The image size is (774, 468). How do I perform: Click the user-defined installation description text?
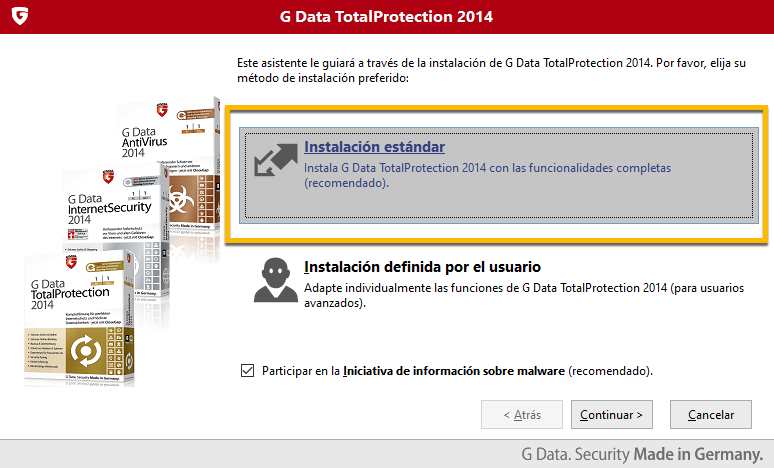coord(524,295)
